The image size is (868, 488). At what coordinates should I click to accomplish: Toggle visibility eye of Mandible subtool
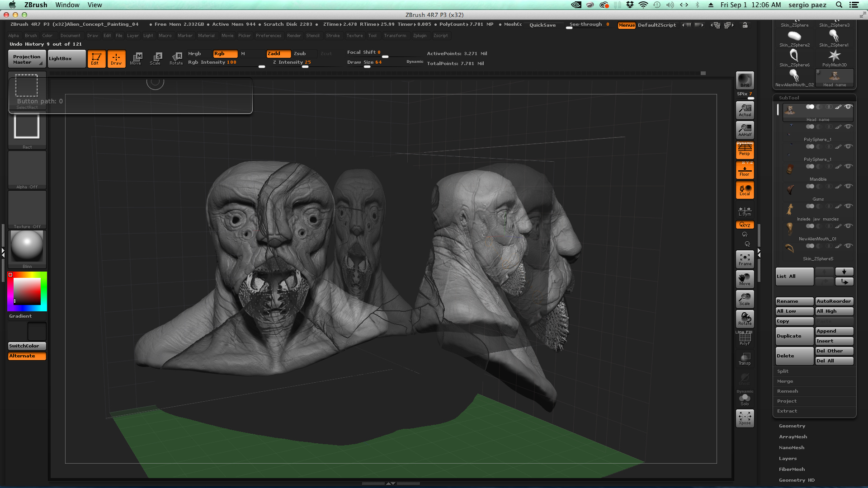pos(849,167)
